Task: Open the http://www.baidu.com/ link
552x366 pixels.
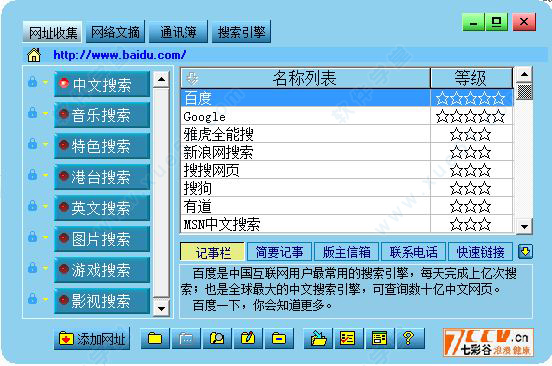Action: coord(120,55)
